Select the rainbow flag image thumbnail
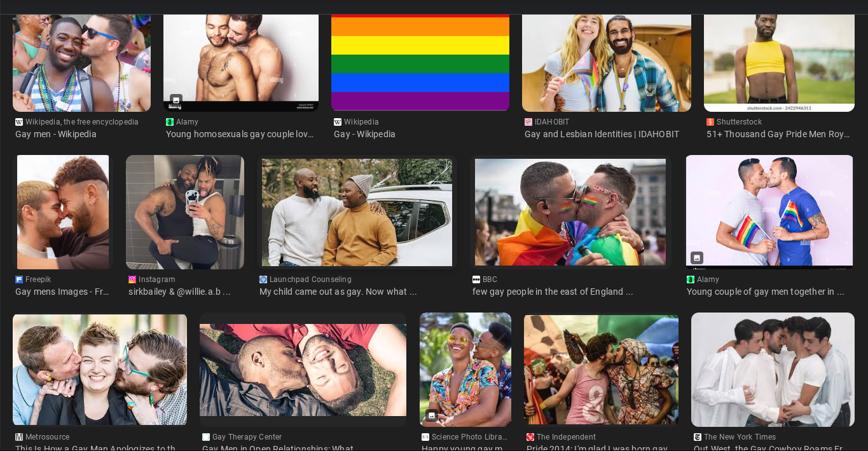The image size is (868, 451). 420,62
